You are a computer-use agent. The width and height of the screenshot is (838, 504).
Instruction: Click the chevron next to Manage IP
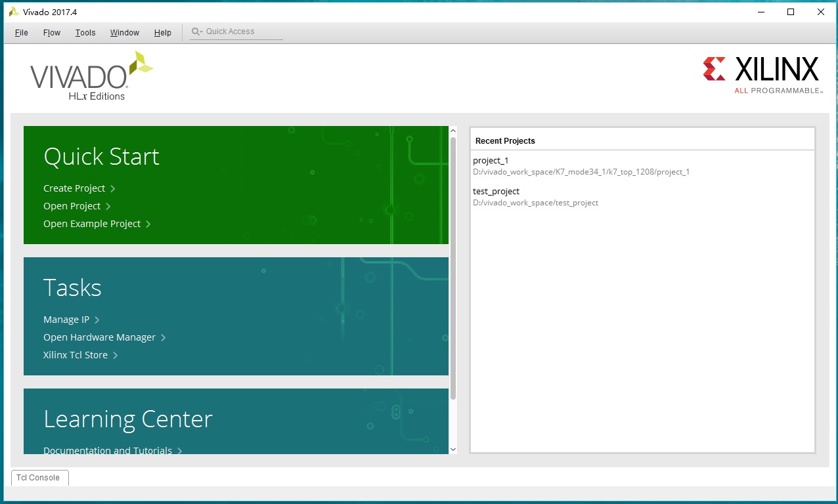(97, 320)
